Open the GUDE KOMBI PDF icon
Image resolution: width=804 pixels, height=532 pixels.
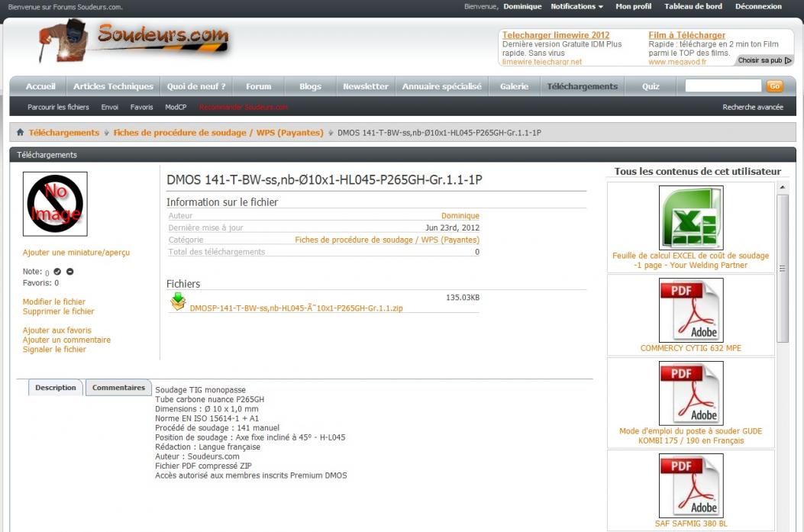click(x=690, y=393)
